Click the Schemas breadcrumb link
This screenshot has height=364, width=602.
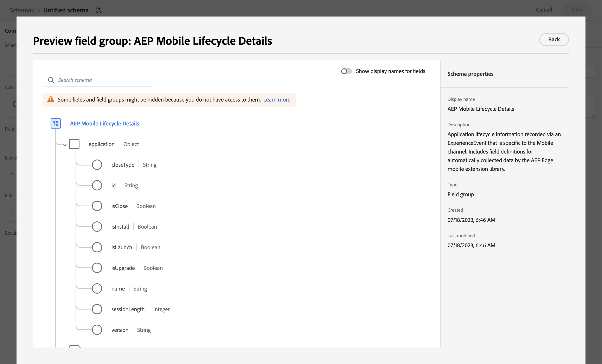tap(21, 10)
